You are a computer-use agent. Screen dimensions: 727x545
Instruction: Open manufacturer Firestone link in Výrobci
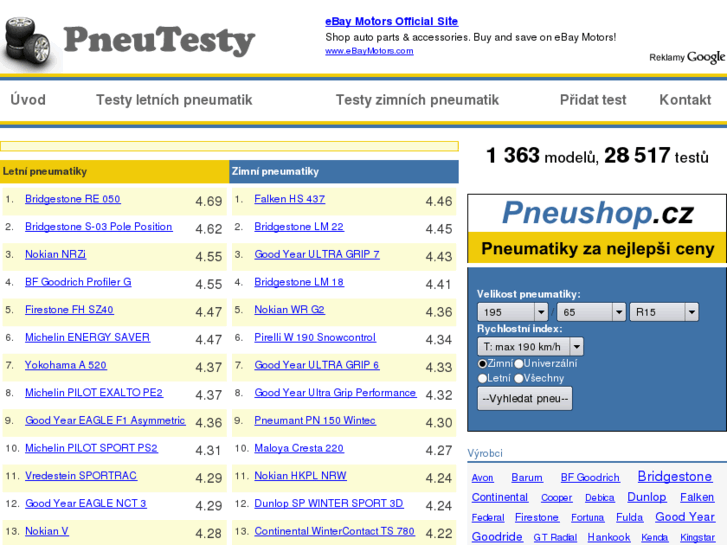[536, 517]
